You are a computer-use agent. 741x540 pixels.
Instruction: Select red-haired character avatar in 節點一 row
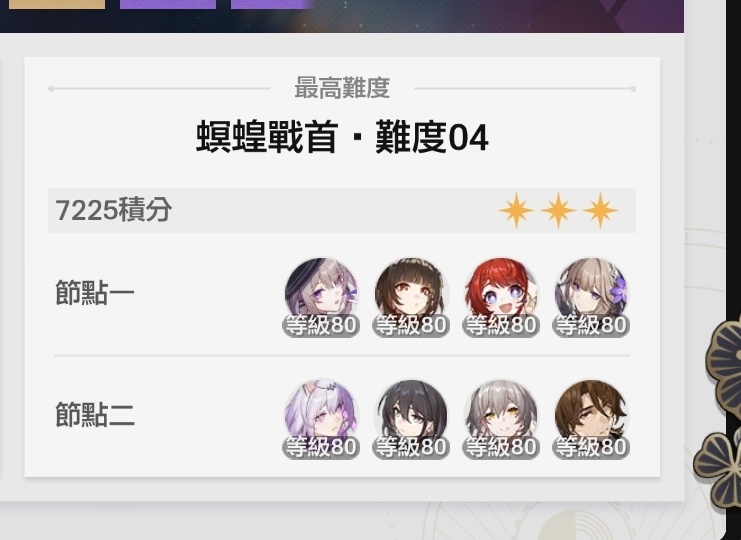(501, 294)
